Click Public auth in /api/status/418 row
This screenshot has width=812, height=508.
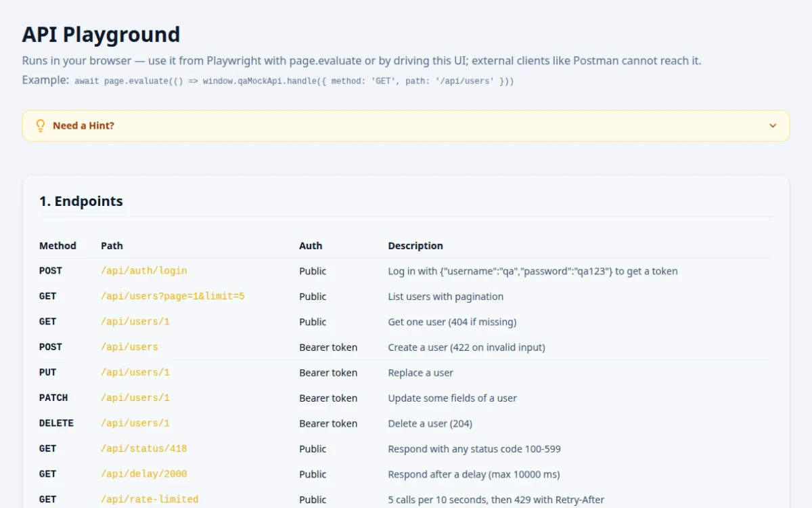313,448
